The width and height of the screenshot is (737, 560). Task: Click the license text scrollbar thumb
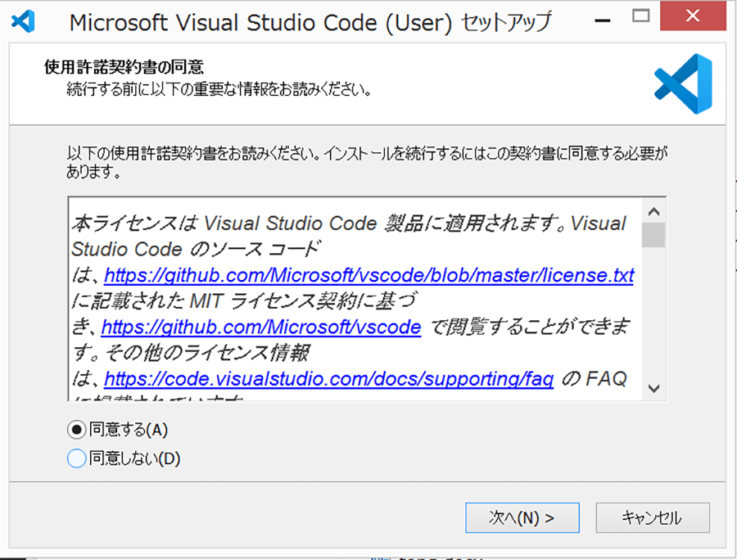point(653,235)
